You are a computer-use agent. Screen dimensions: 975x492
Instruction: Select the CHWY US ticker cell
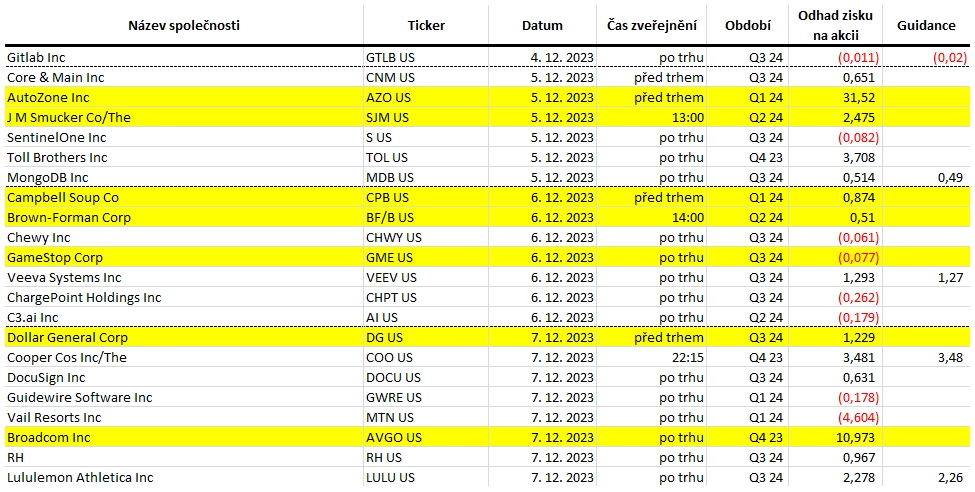tap(394, 238)
